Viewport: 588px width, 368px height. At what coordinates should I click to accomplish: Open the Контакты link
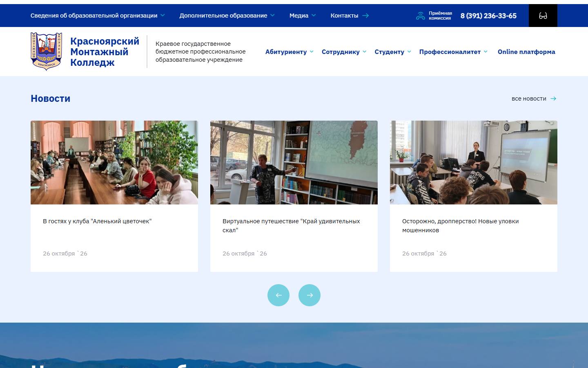[344, 16]
